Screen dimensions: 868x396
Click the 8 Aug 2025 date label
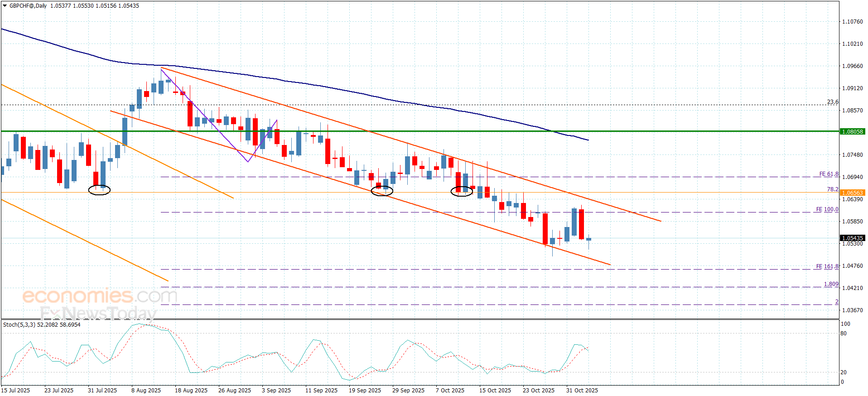pos(146,391)
